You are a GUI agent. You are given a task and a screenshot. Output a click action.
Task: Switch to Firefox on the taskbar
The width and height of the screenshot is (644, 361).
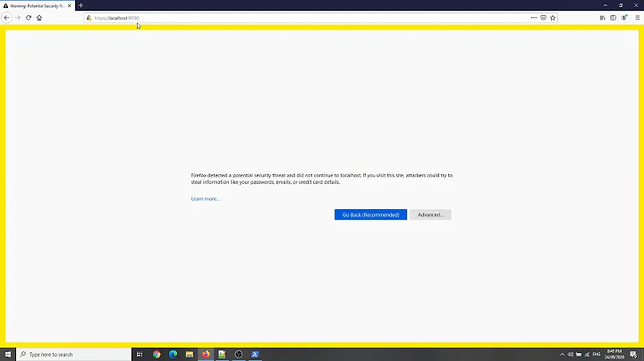(x=206, y=354)
